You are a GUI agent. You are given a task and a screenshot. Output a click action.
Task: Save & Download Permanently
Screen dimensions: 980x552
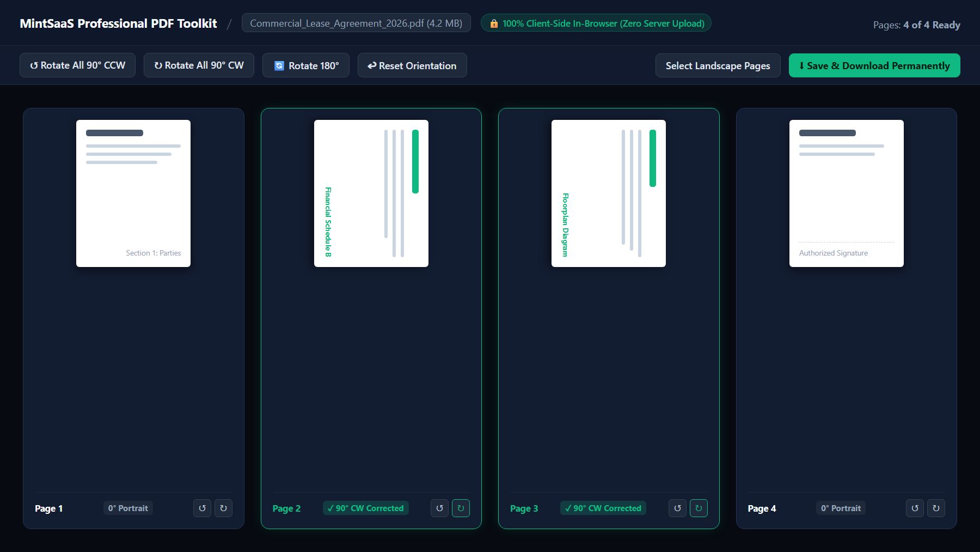(x=874, y=65)
